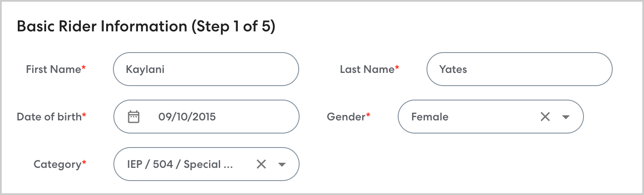Open the Date of birth calendar icon
Image resolution: width=644 pixels, height=195 pixels.
click(x=134, y=117)
